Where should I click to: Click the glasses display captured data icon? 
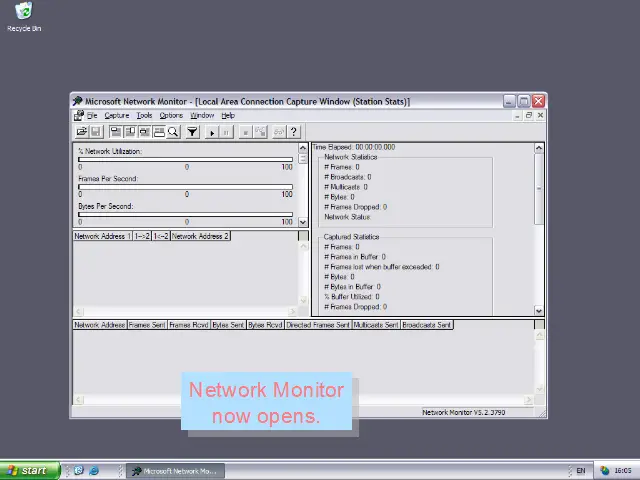click(x=279, y=132)
